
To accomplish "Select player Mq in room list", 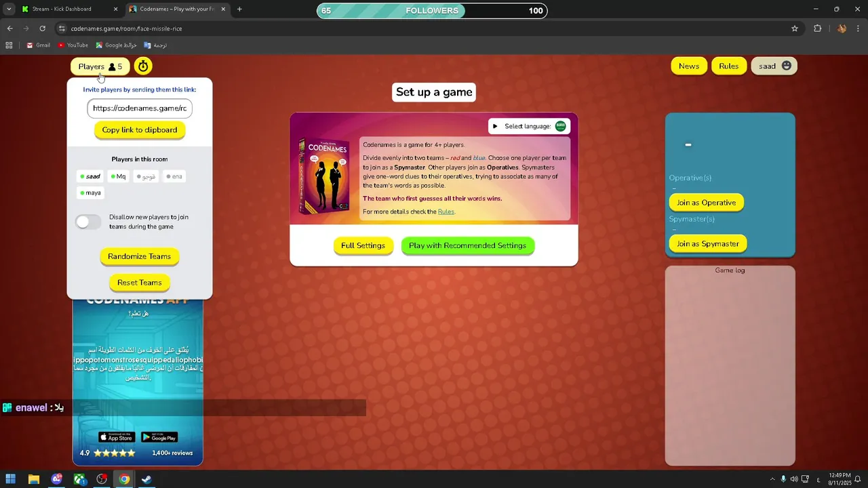I will click(119, 176).
